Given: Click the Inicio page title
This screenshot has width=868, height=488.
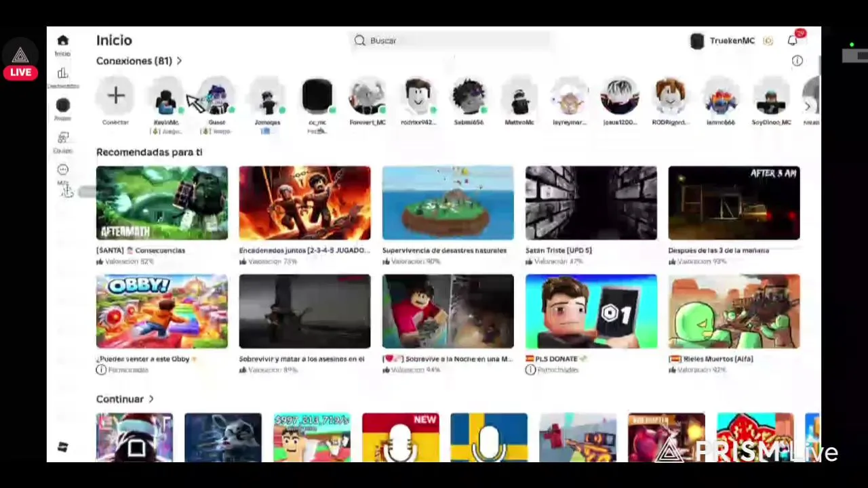Looking at the screenshot, I should tap(114, 41).
